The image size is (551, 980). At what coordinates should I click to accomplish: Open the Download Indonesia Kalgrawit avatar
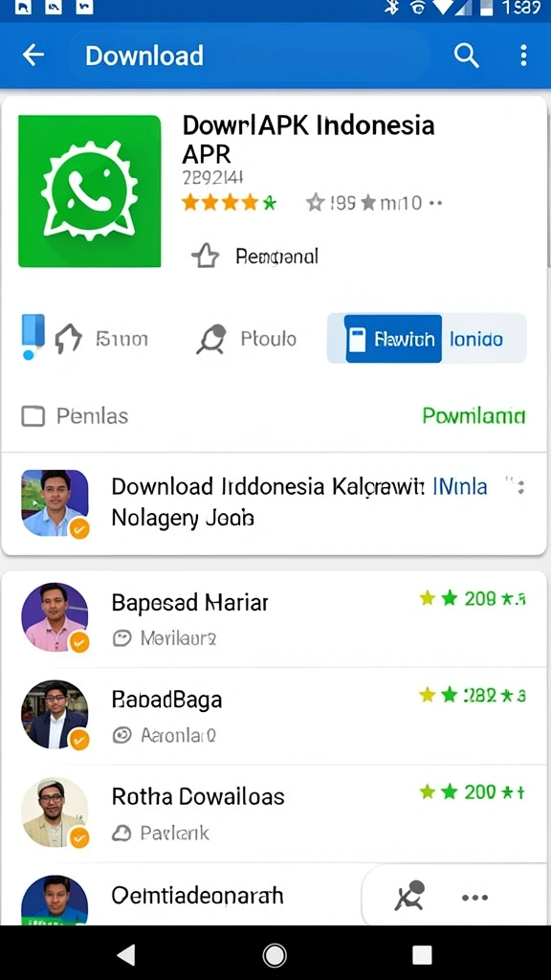pyautogui.click(x=55, y=503)
